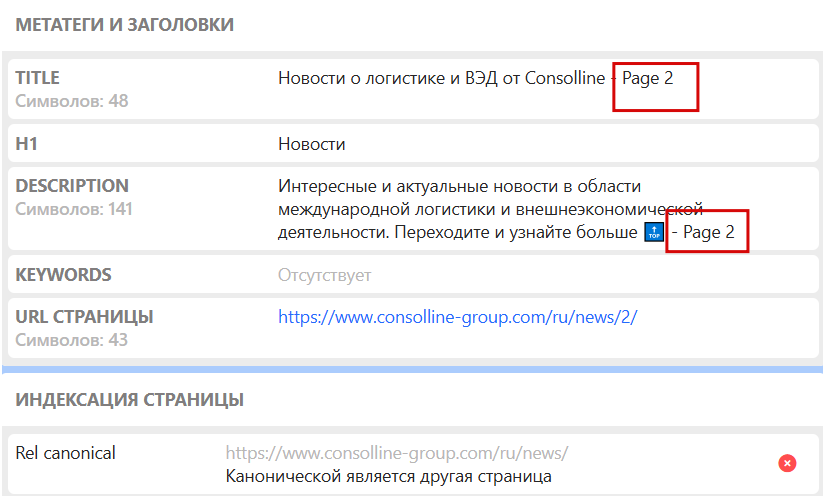Viewport: 823px width, 496px height.
Task: Click the 'Отсутствует' keywords value
Action: 324,275
